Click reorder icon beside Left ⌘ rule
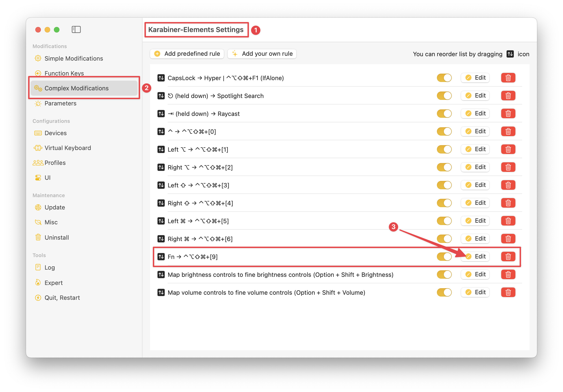 coord(161,221)
